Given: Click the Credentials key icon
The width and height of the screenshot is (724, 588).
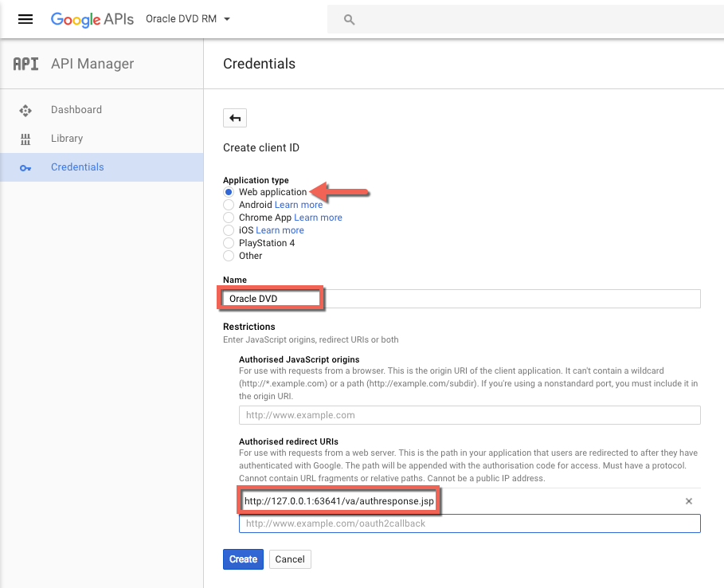Looking at the screenshot, I should 25,168.
